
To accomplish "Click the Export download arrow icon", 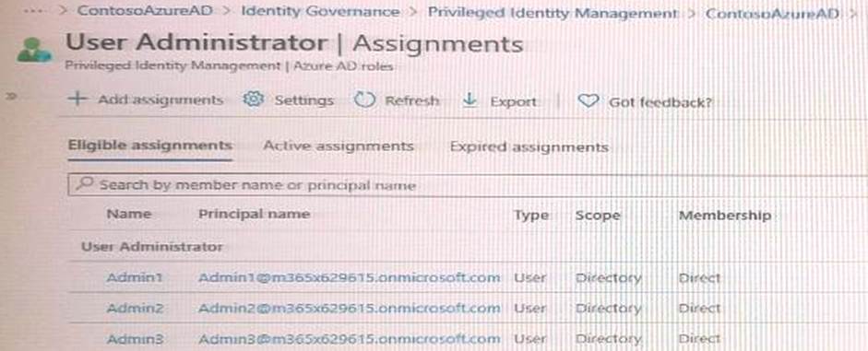I will [x=470, y=100].
